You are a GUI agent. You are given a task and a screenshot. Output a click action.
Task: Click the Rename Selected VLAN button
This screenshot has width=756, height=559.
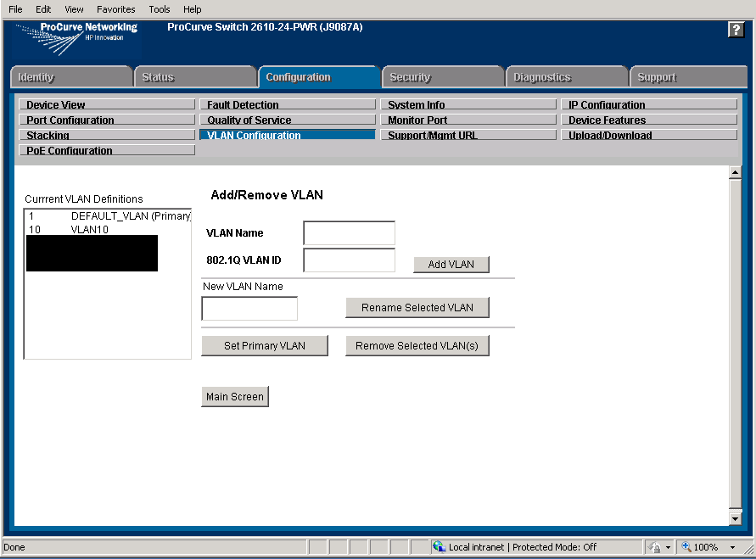tap(417, 307)
